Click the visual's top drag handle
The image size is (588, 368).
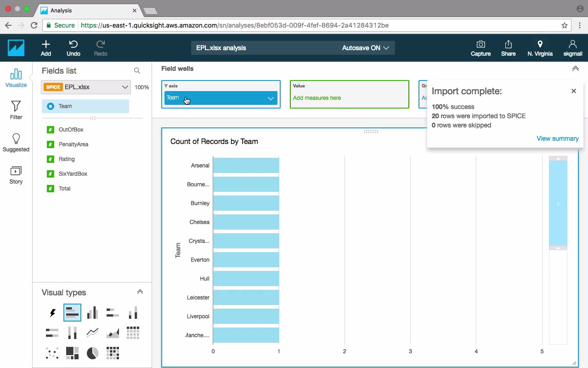[x=371, y=132]
